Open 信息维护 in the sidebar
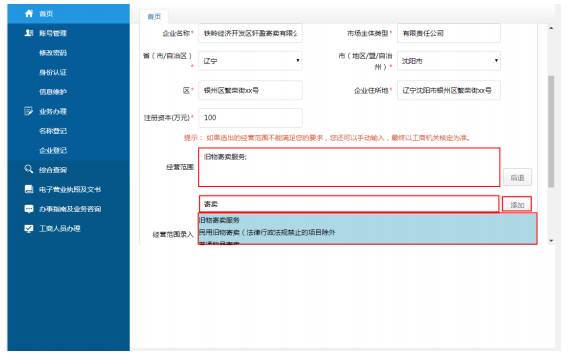 (53, 92)
